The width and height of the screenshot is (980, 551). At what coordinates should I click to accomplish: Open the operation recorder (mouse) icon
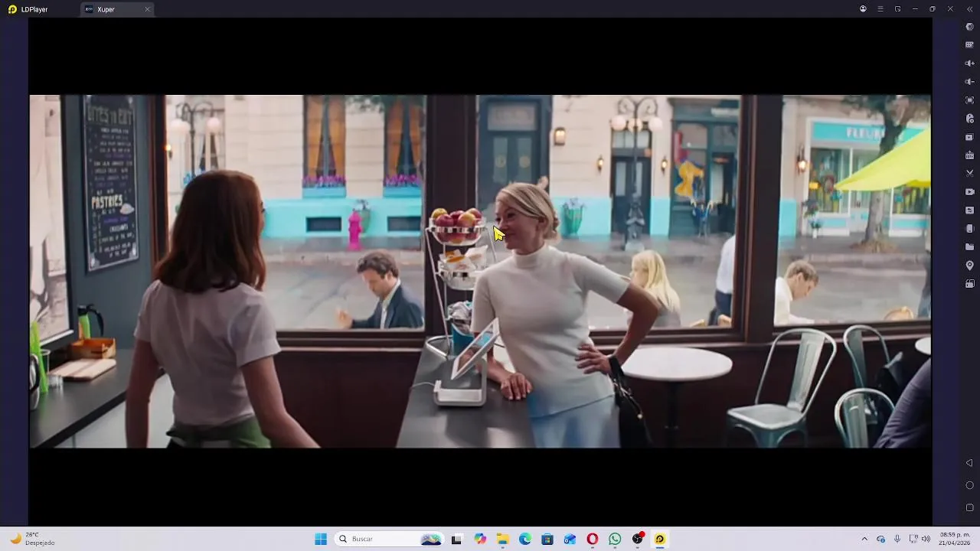point(969,119)
